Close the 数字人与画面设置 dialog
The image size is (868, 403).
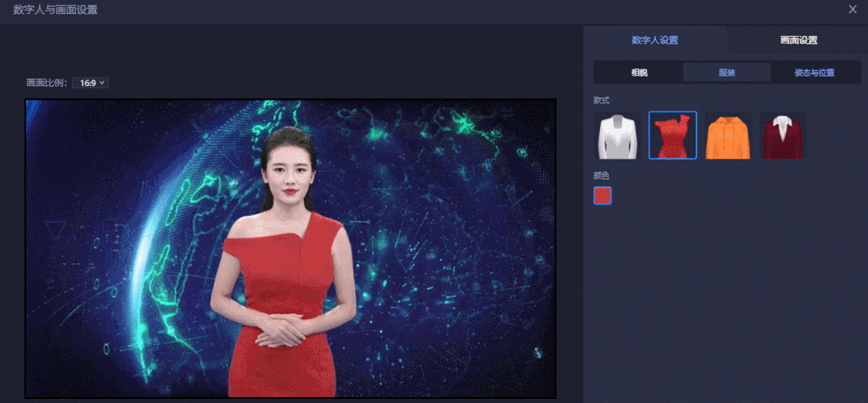853,10
